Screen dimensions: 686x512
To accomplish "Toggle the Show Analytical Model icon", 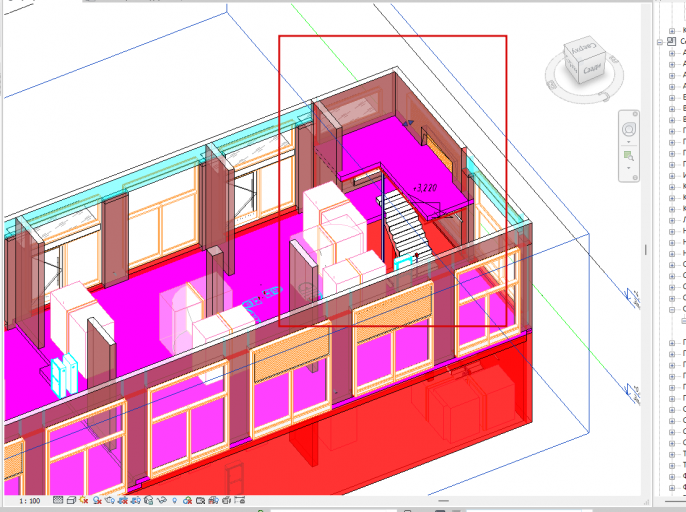I will click(214, 500).
